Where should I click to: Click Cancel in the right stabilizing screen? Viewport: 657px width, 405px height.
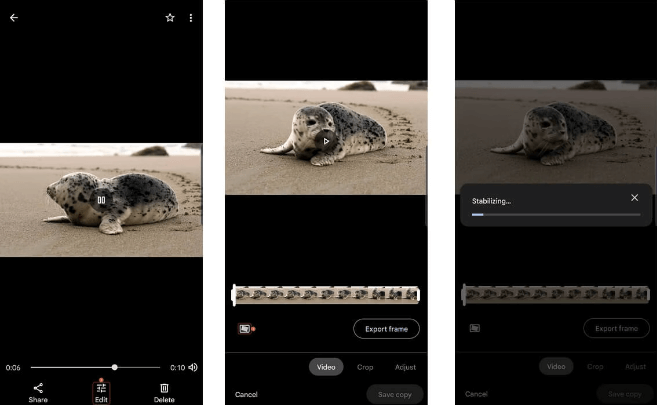point(476,394)
